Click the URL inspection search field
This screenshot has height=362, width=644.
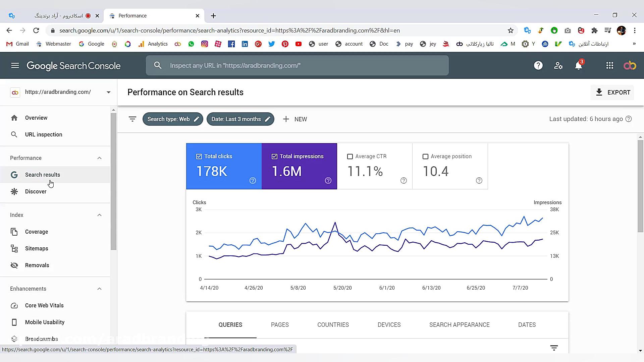tap(297, 66)
